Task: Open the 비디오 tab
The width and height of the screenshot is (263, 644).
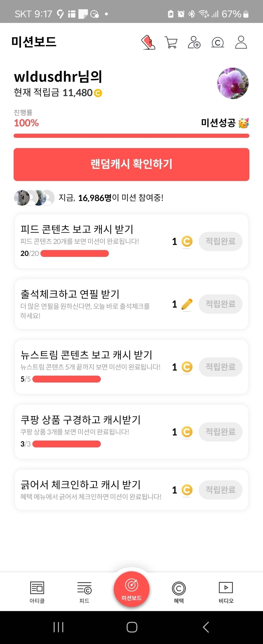Action: [226, 592]
